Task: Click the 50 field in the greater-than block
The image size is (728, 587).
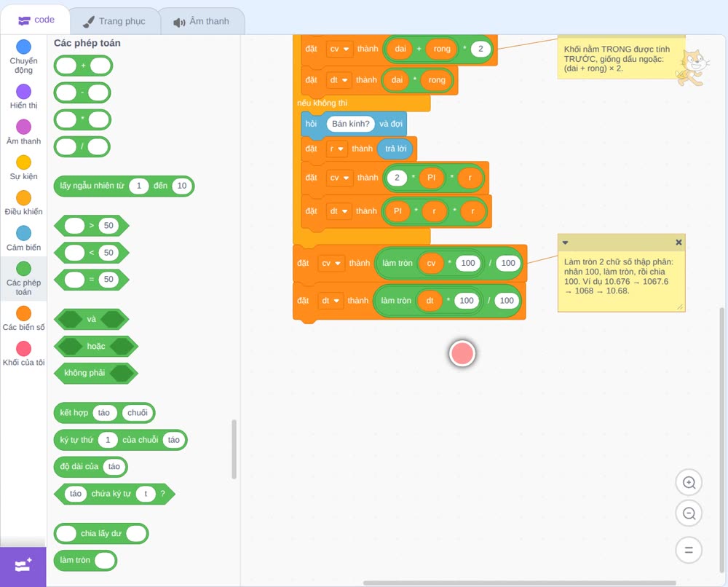Action: point(108,226)
